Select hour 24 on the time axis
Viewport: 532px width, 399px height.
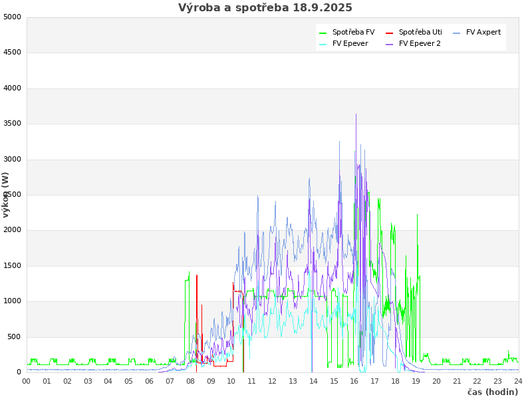(518, 381)
